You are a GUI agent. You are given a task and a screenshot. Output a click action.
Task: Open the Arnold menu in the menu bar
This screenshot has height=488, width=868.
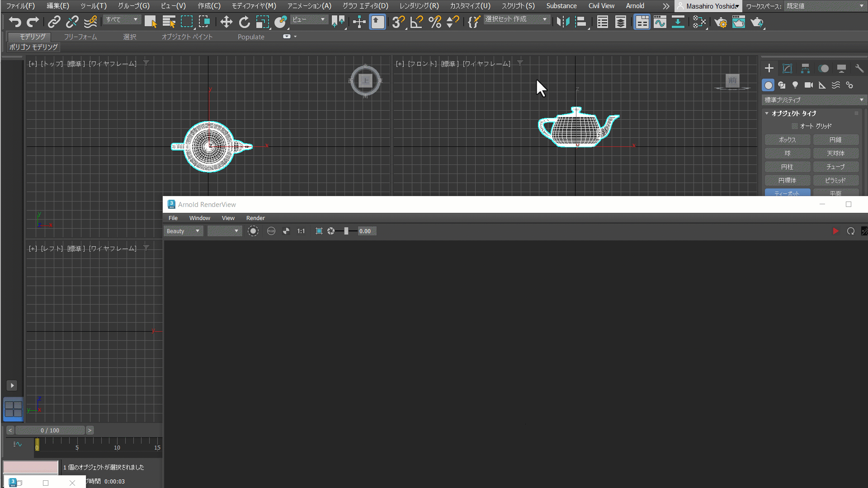(635, 6)
